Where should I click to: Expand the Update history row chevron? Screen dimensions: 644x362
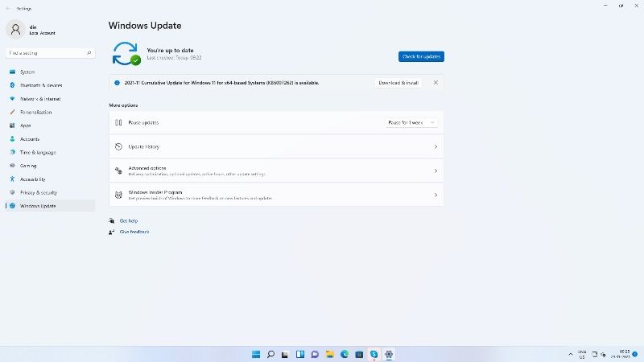tap(436, 146)
